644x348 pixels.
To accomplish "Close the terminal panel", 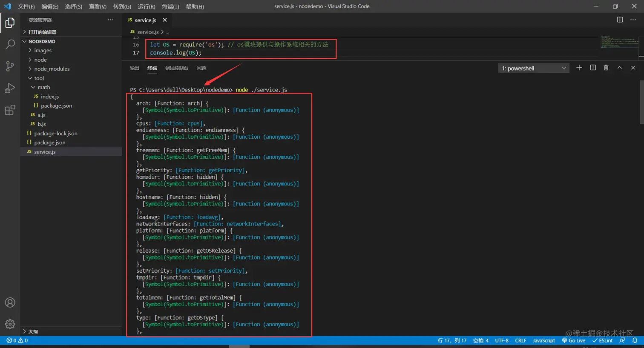I will [633, 68].
